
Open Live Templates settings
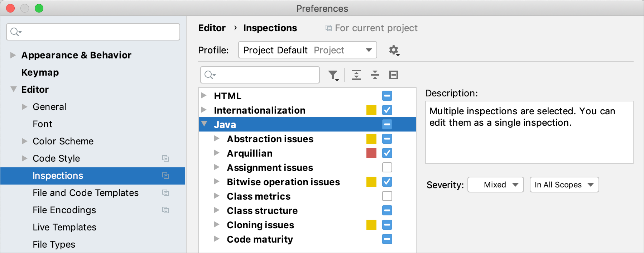pyautogui.click(x=64, y=227)
